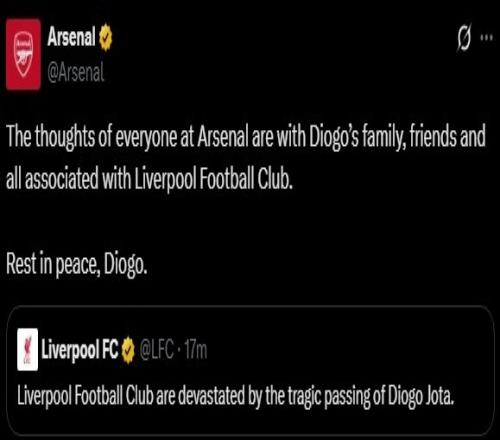Visit the @LFC handle
Viewport: 500px width, 440px height.
156,350
